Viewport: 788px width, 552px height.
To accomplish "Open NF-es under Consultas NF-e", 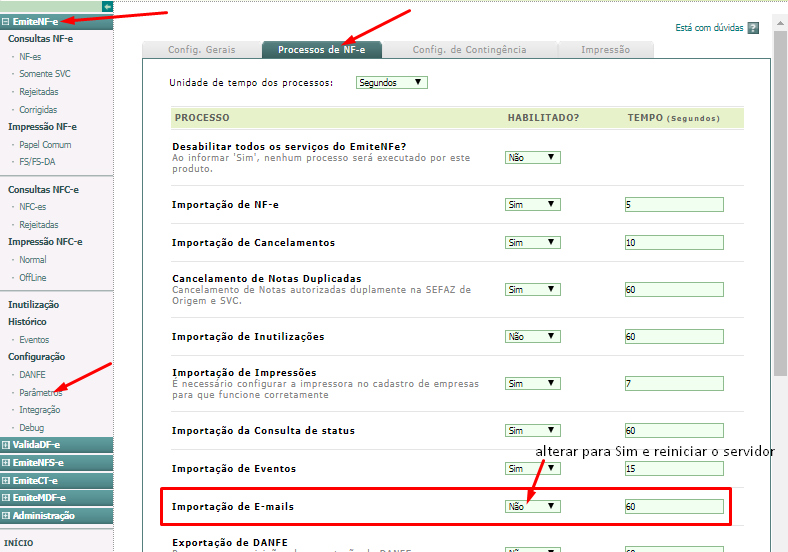I will point(30,57).
